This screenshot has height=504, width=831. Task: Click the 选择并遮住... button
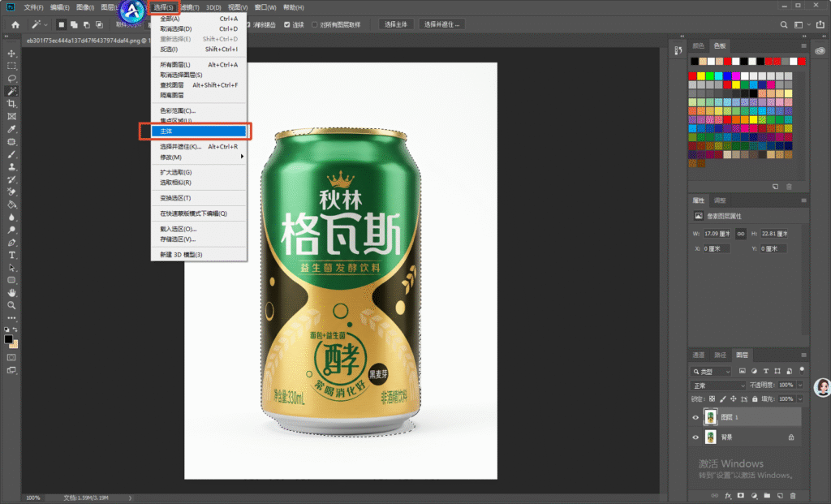point(442,24)
